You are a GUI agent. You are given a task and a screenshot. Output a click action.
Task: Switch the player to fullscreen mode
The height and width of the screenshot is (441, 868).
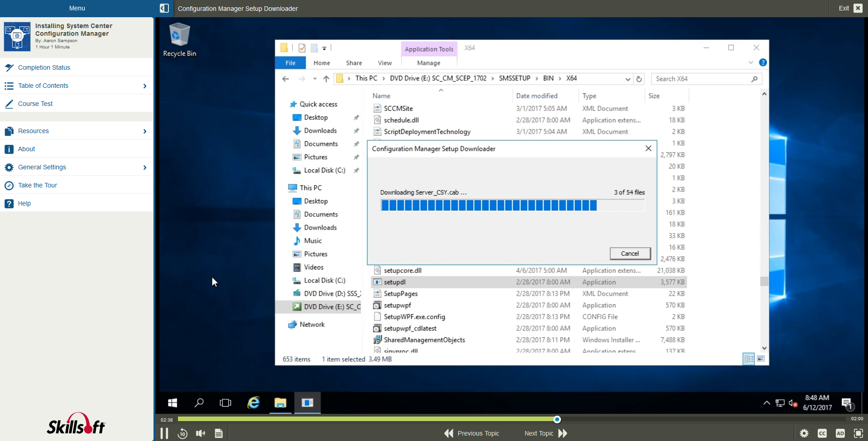858,433
